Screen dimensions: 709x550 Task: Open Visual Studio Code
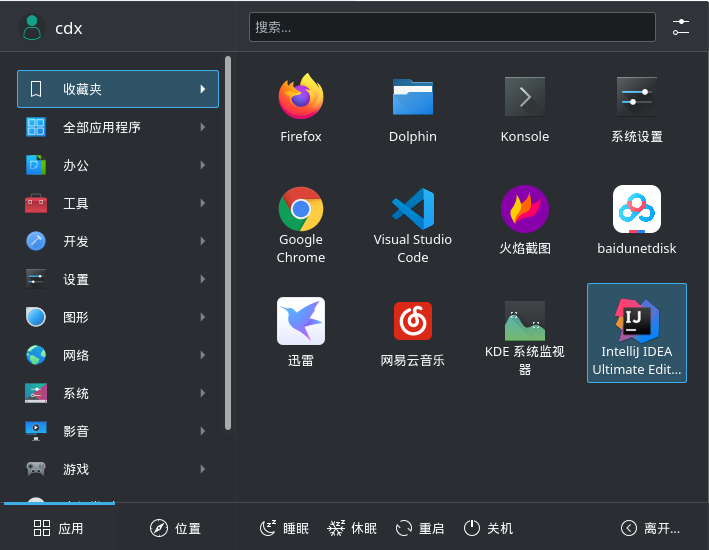click(x=413, y=225)
